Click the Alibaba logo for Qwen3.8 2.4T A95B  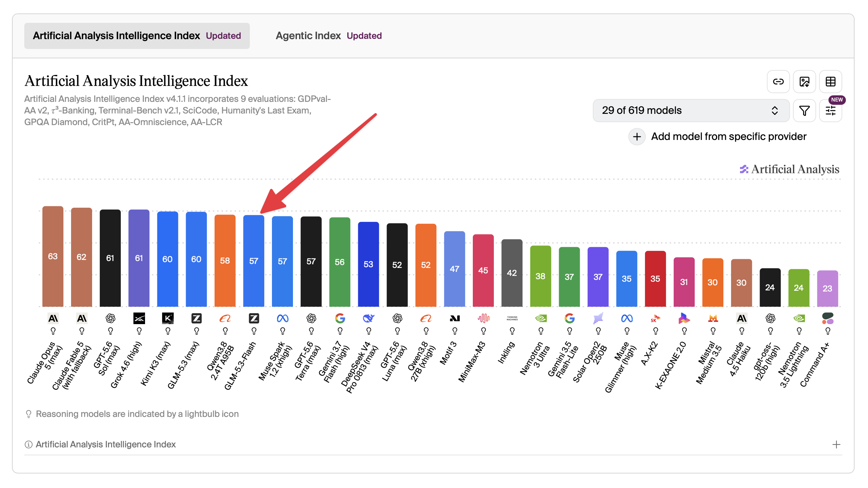point(225,318)
